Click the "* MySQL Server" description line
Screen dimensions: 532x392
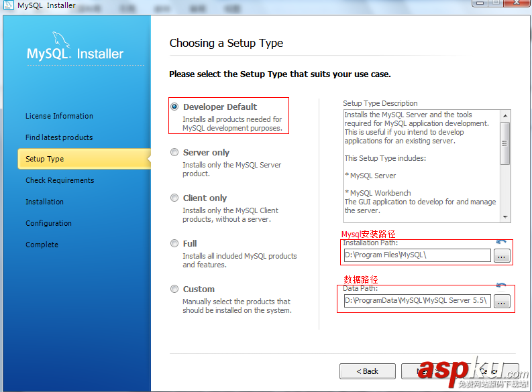pos(370,176)
